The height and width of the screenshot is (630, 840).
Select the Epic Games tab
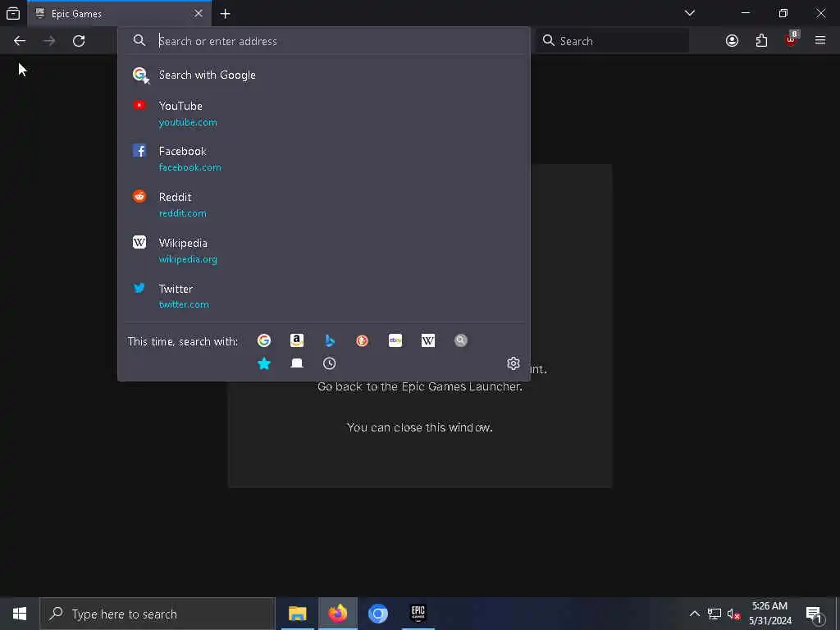[x=120, y=13]
